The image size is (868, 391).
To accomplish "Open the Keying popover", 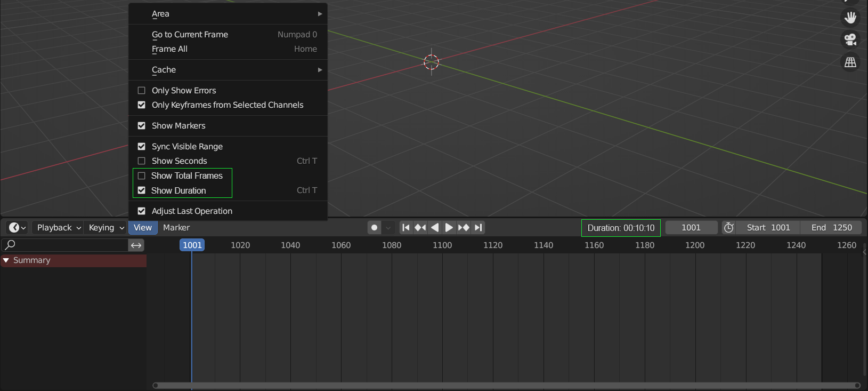I will click(x=106, y=228).
